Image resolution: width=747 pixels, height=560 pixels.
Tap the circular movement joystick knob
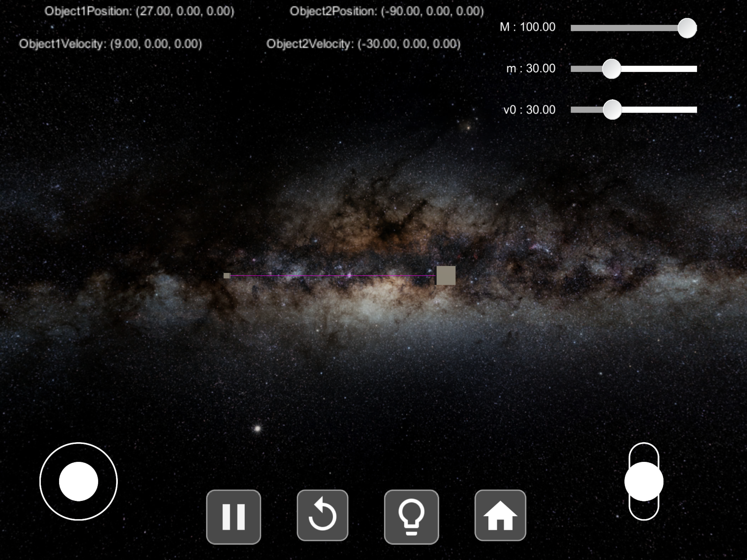[x=78, y=481]
